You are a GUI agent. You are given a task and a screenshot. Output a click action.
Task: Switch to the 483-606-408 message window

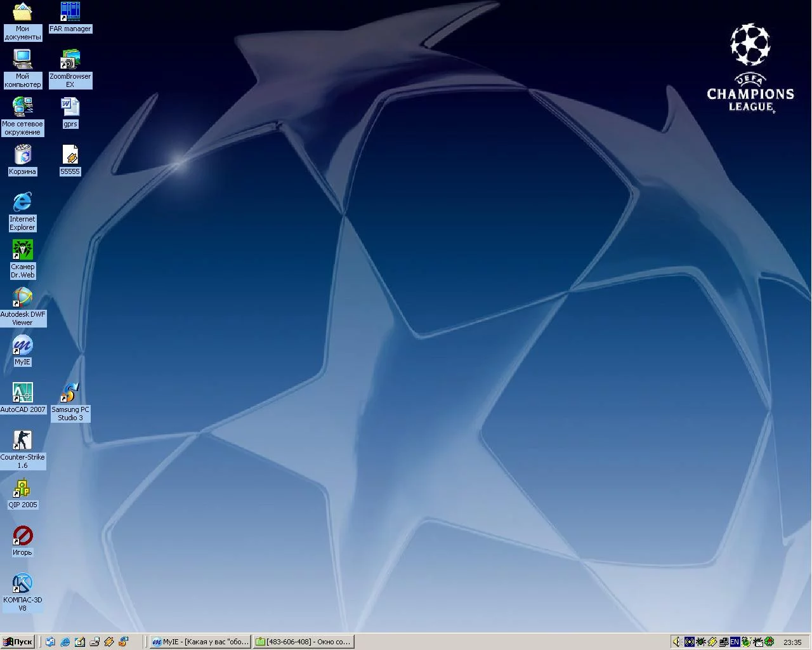pos(303,642)
